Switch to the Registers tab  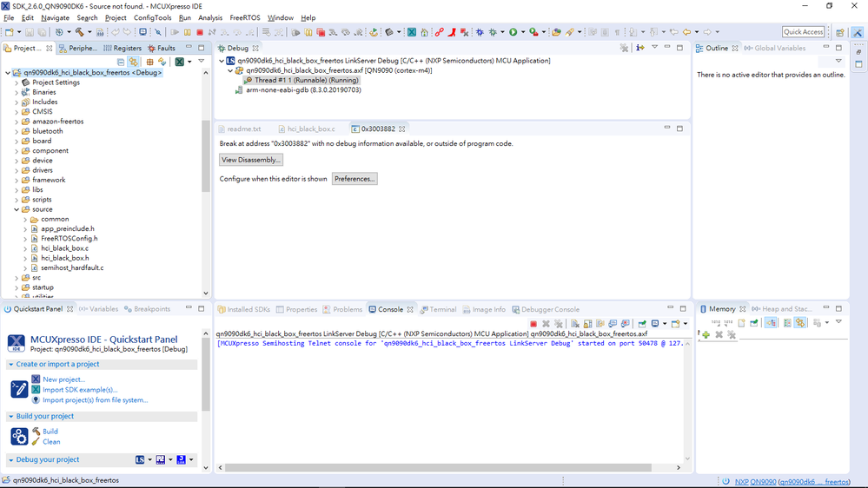tap(123, 48)
